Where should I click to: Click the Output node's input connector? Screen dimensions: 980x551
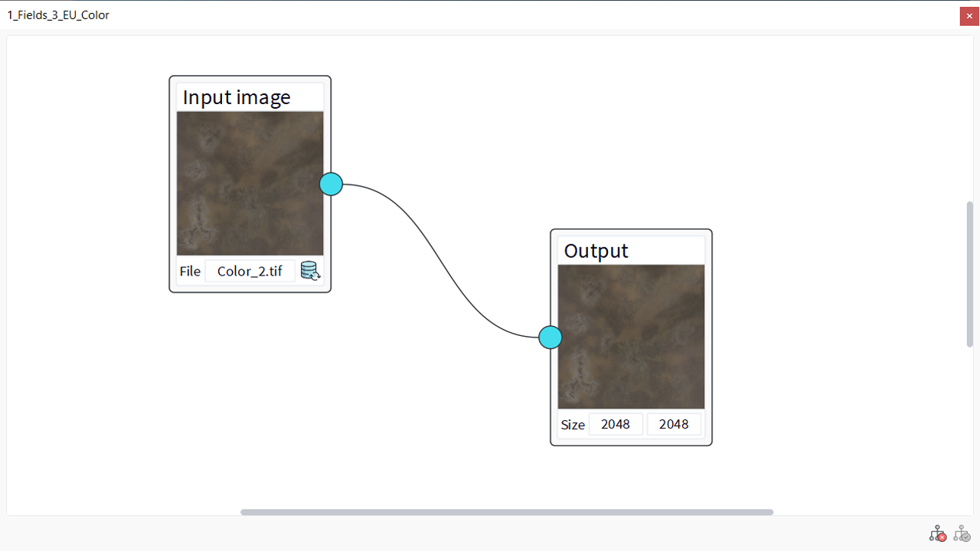click(550, 337)
